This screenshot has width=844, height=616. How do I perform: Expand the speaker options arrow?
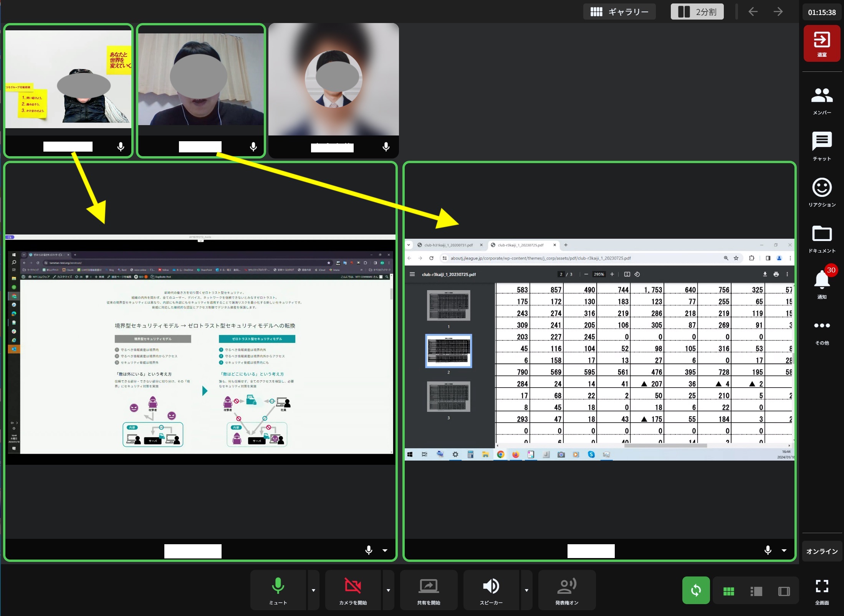(526, 590)
